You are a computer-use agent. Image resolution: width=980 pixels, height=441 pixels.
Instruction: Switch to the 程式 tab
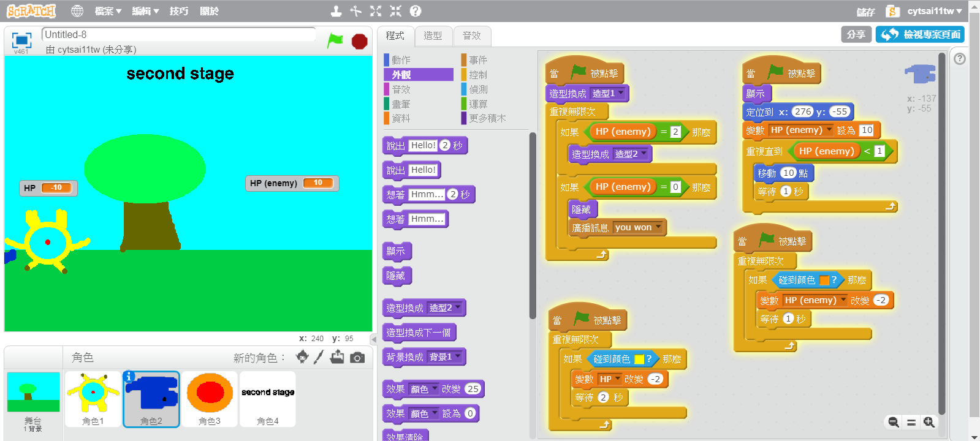point(395,36)
